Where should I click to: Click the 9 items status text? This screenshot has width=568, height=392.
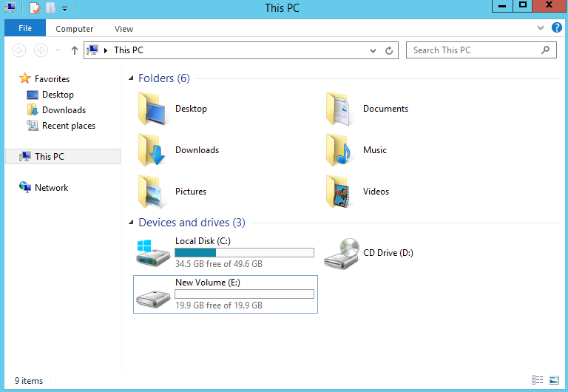29,381
